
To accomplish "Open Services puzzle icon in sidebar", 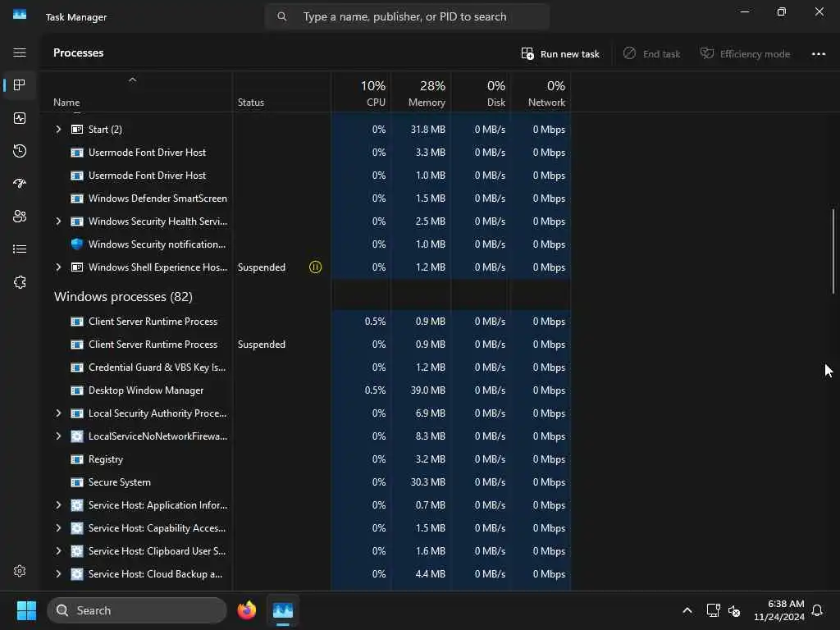I will [20, 282].
